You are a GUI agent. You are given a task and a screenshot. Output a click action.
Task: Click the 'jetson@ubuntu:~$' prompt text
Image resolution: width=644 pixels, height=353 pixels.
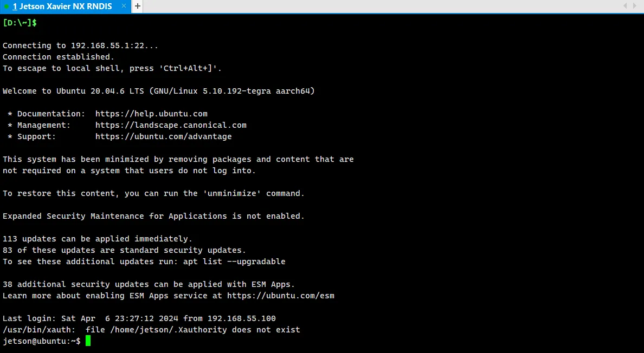(42, 341)
